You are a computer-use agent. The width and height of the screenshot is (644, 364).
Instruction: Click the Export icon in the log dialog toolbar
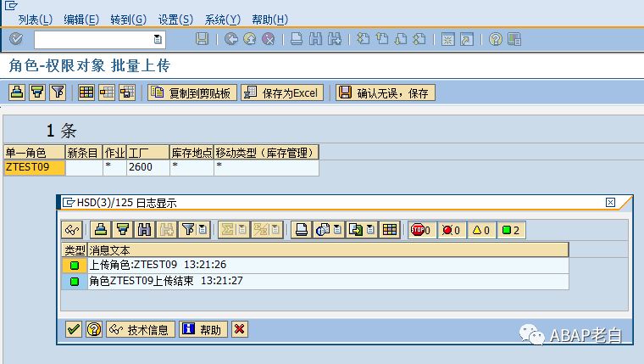tap(356, 229)
